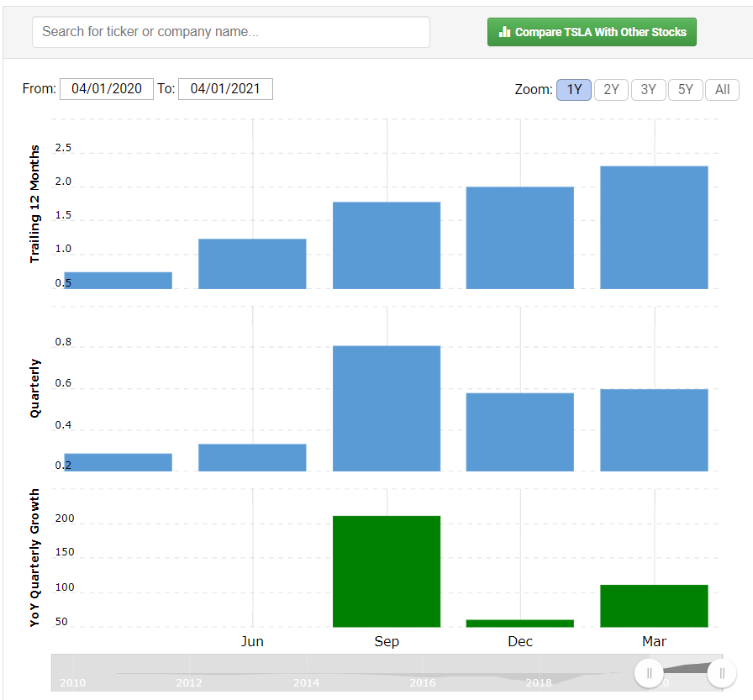Open the To date field 04/01/2021
The height and width of the screenshot is (700, 753).
tap(225, 89)
